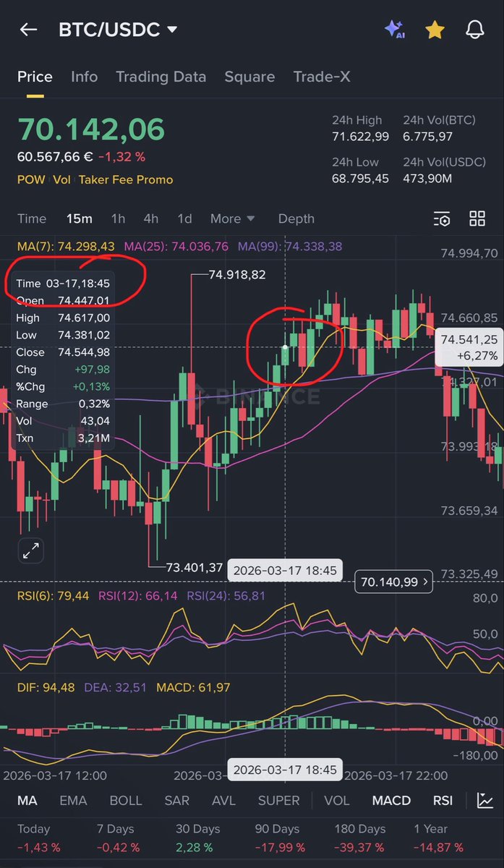This screenshot has height=868, width=504.
Task: Tap the back arrow icon
Action: (28, 30)
